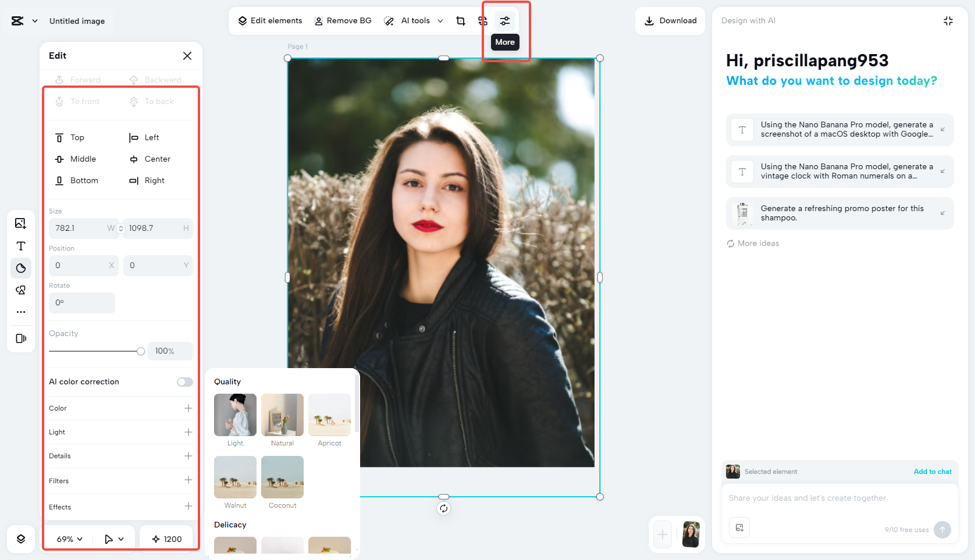The height and width of the screenshot is (560, 975).
Task: Apply the Walnut quality filter
Action: (235, 477)
